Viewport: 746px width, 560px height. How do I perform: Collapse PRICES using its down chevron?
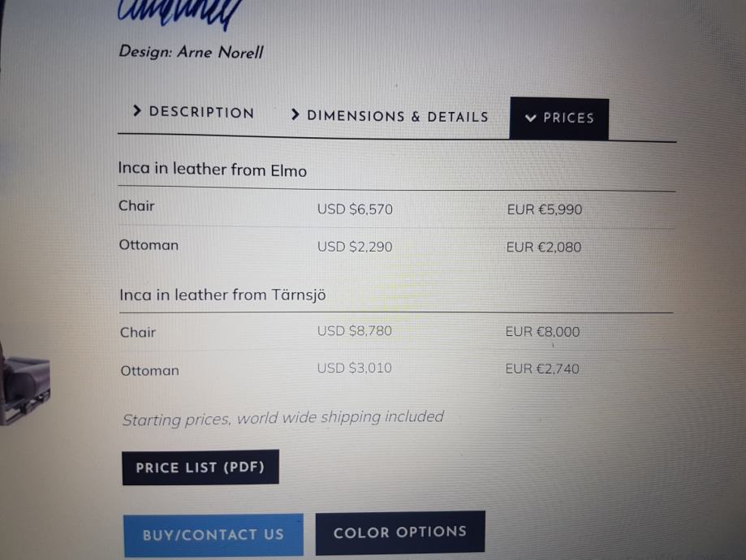coord(531,118)
